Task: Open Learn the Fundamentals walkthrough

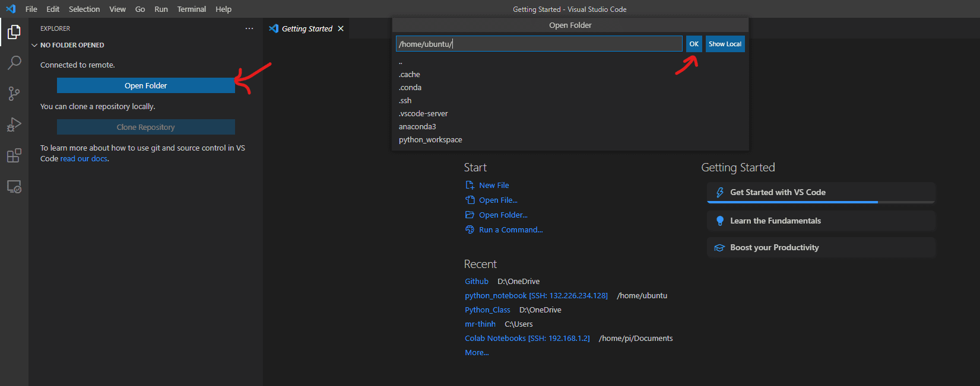Action: pyautogui.click(x=821, y=221)
